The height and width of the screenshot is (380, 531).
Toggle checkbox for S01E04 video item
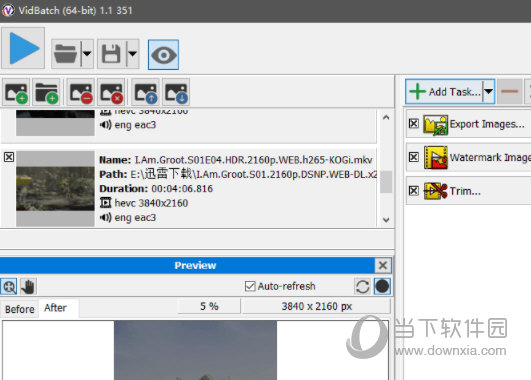9,157
